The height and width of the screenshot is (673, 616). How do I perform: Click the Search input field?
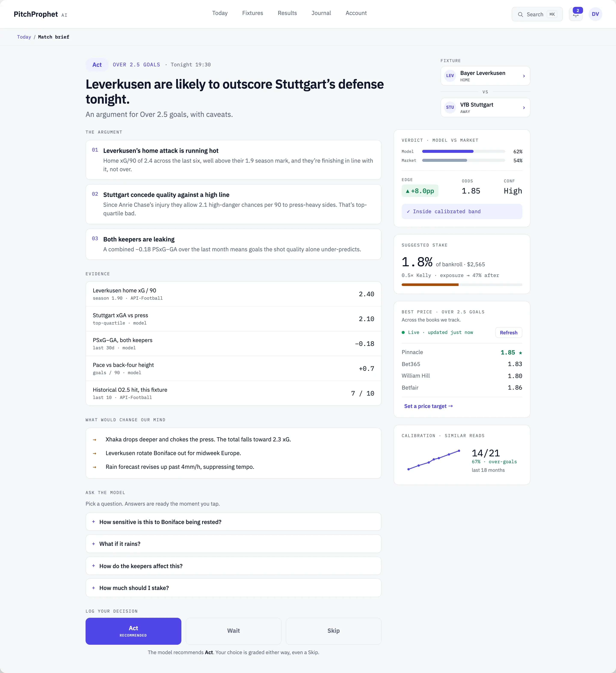(537, 14)
